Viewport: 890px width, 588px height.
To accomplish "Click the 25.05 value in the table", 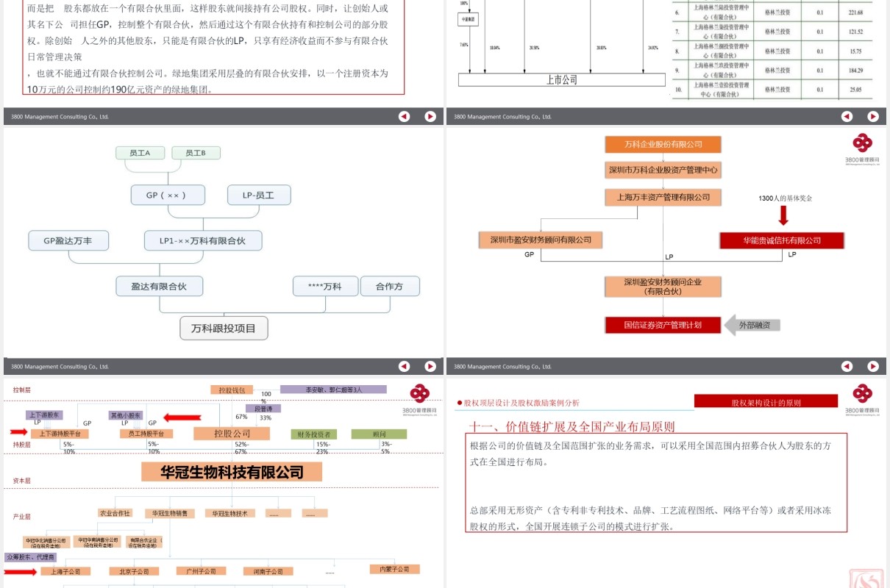I will (x=855, y=90).
